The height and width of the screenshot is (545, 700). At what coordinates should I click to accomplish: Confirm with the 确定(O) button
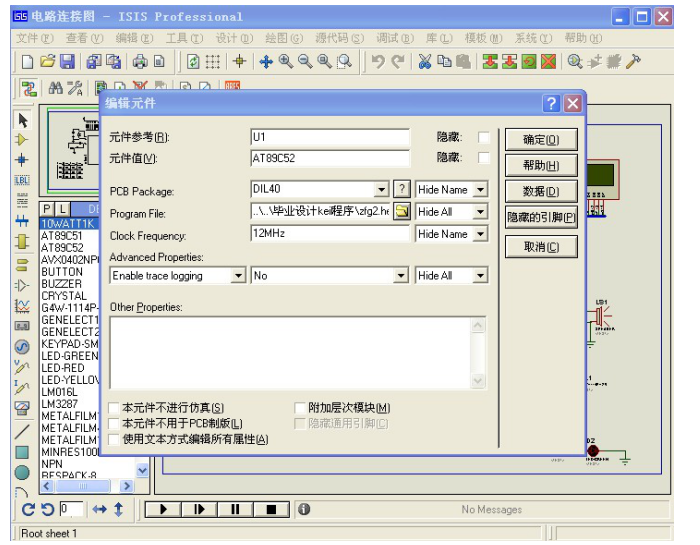[x=541, y=140]
